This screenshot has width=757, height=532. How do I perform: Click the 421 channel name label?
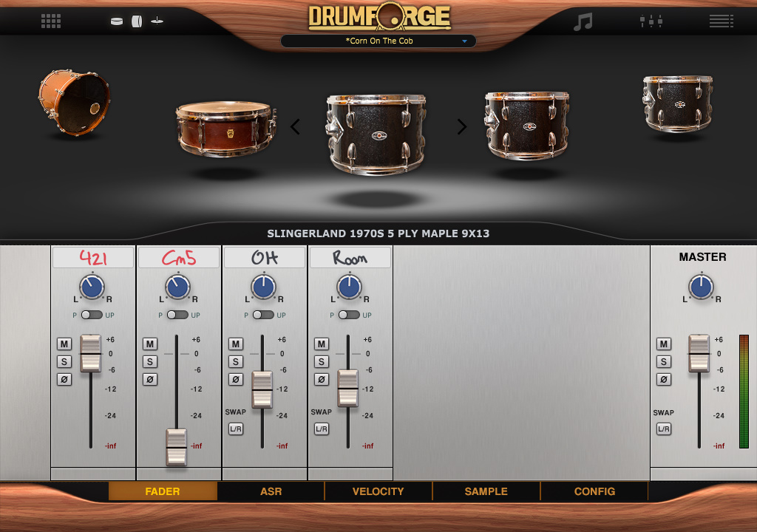tap(92, 257)
